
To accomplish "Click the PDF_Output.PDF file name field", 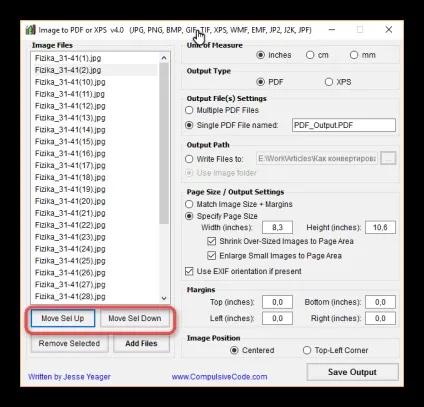I will coord(344,125).
